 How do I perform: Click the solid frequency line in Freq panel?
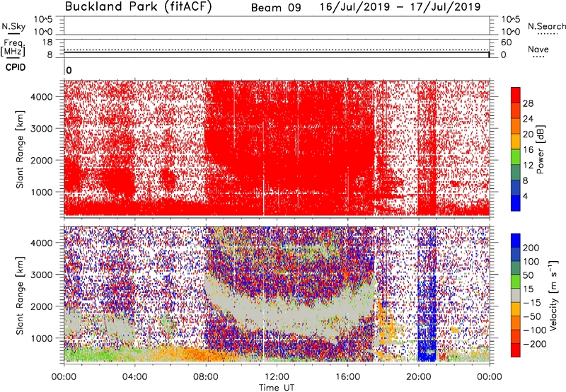coord(277,52)
